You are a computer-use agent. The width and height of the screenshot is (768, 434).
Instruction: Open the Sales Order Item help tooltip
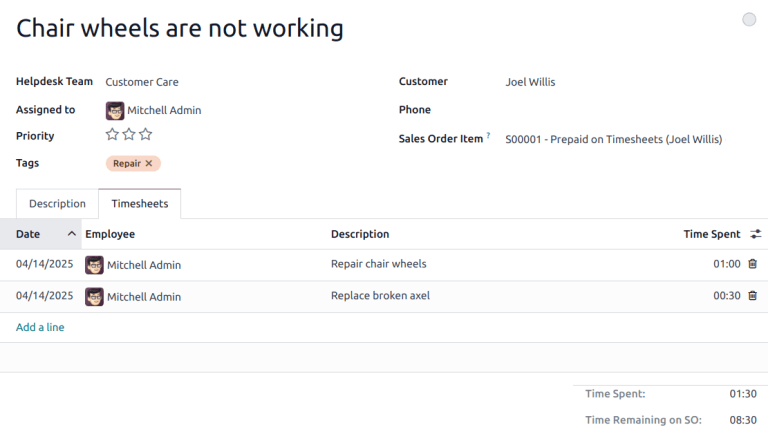click(489, 135)
